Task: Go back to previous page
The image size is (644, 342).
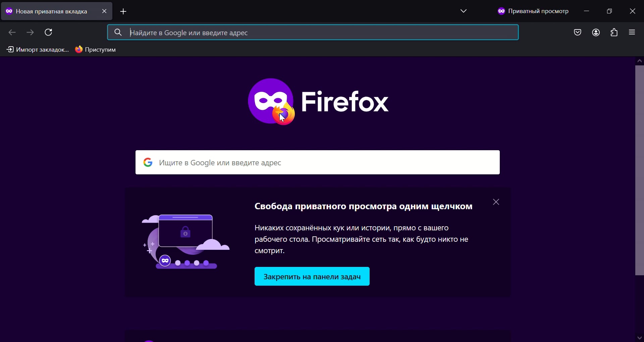Action: click(12, 32)
